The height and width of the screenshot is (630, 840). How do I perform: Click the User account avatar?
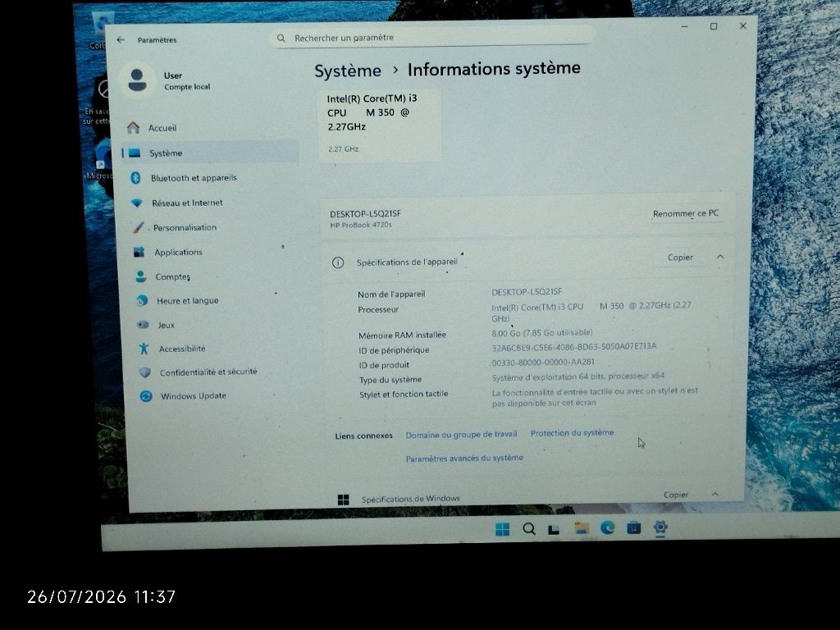[137, 80]
